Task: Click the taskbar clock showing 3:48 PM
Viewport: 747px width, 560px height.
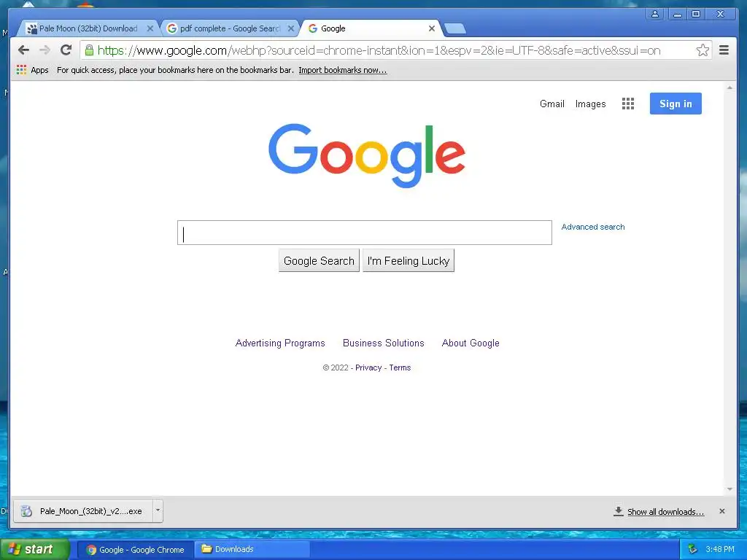Action: click(x=719, y=549)
